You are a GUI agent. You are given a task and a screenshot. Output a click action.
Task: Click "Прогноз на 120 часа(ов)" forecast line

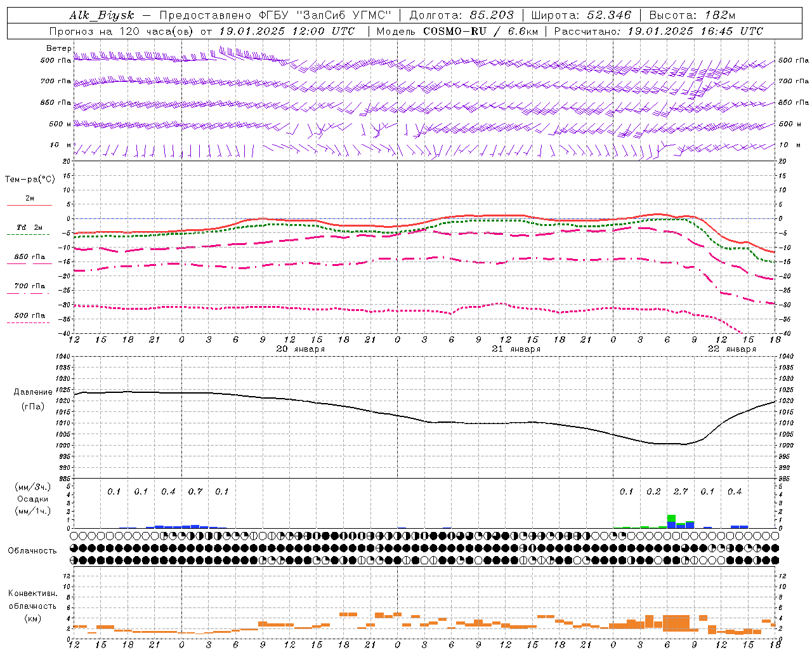click(122, 31)
